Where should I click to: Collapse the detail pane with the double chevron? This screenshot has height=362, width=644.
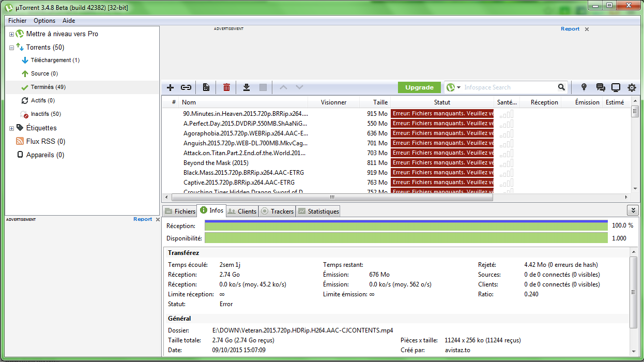tap(633, 210)
